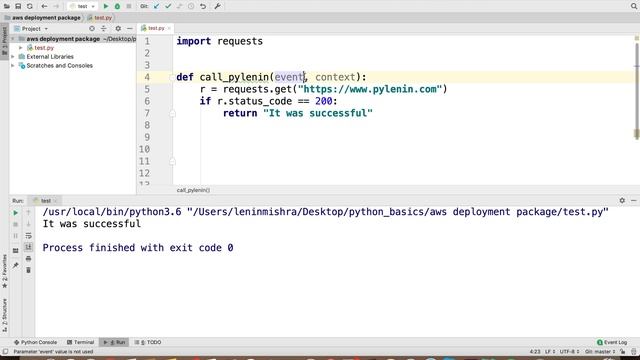Screen dimensions: 640x360
Task: Click the Print icon in Run panel
Action: pos(28,258)
